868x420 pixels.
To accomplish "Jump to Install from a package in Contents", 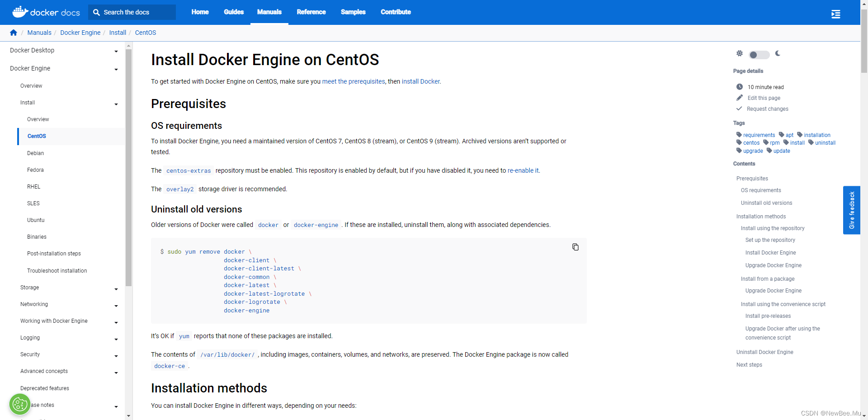I will 768,279.
